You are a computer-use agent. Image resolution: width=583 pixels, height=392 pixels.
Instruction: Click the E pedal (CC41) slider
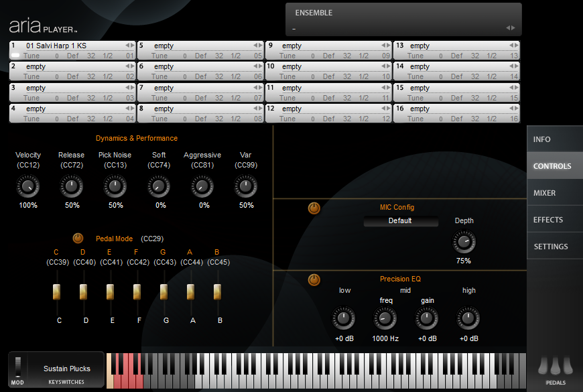coord(110,292)
